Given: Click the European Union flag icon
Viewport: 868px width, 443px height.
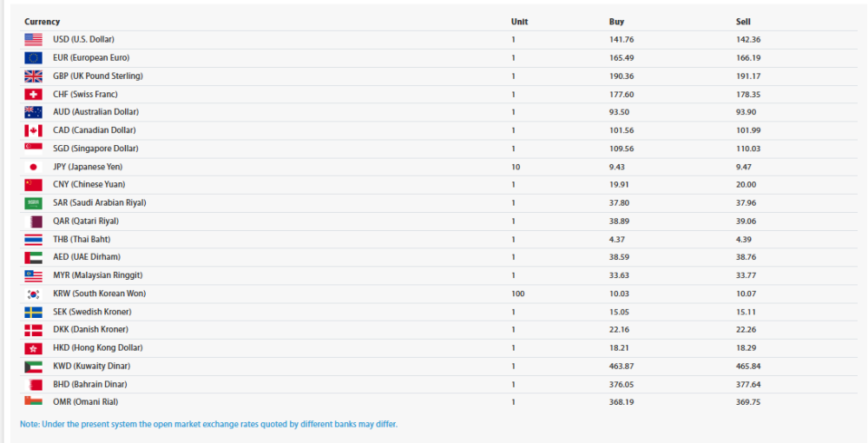Looking at the screenshot, I should (33, 57).
